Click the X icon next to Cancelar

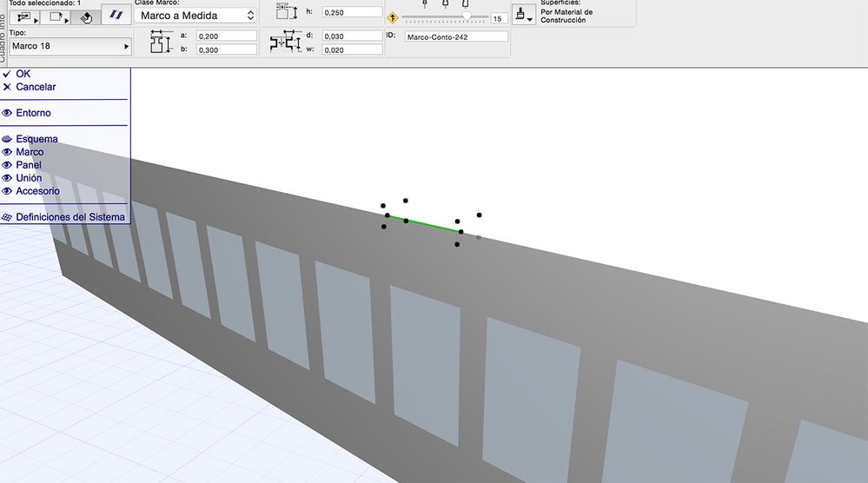click(x=7, y=87)
